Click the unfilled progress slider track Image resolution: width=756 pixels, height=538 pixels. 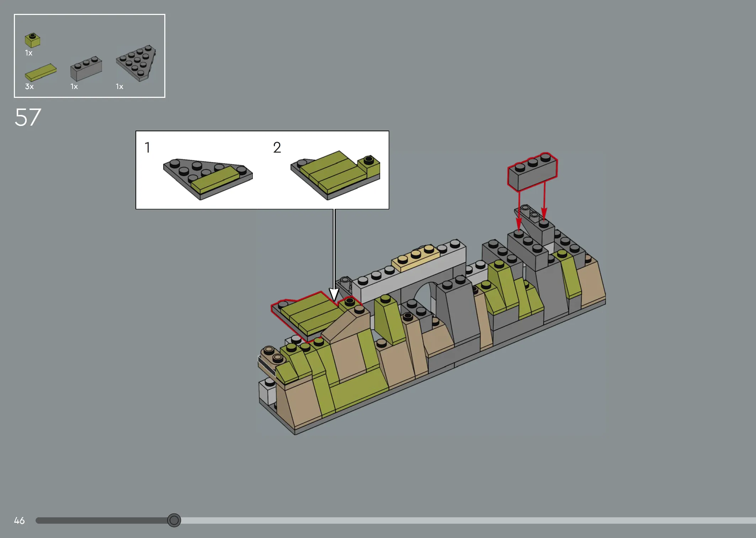tap(468, 521)
